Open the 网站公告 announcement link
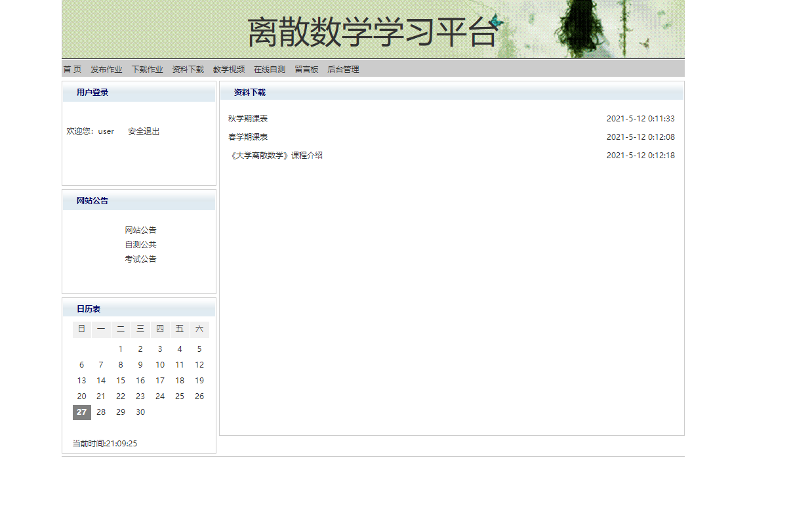 pyautogui.click(x=140, y=230)
